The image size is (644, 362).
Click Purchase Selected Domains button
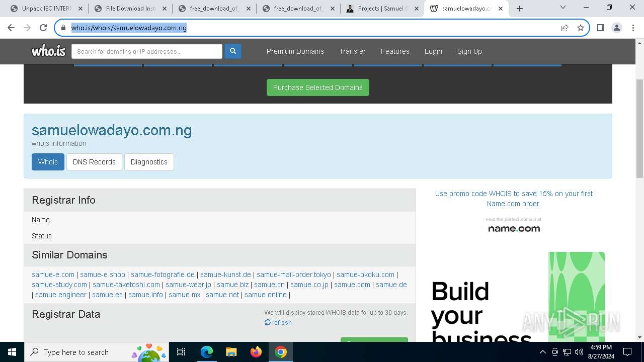[x=318, y=87]
